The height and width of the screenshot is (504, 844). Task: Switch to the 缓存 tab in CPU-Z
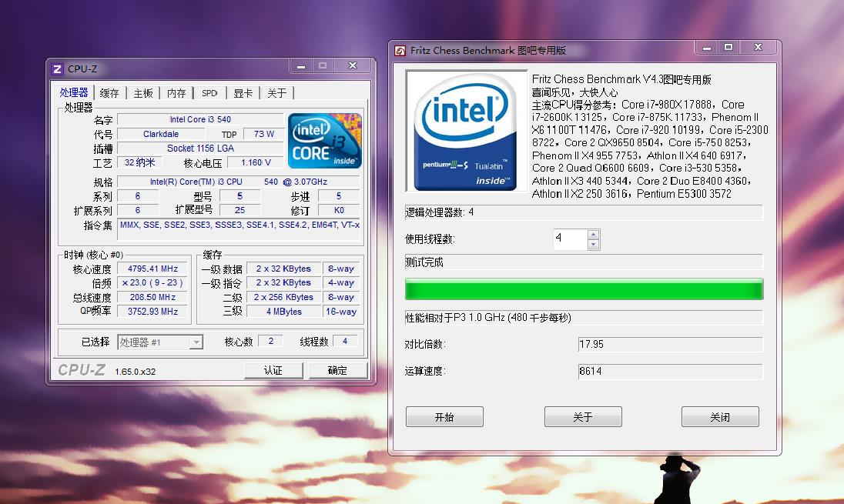[109, 93]
